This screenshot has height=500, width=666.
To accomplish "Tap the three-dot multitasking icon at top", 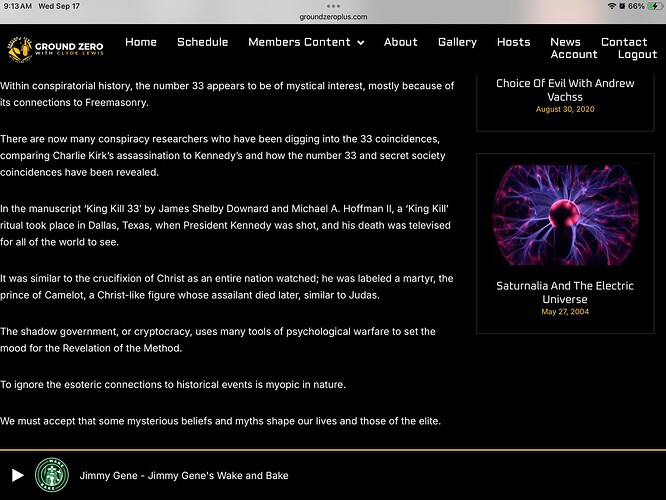I will [x=333, y=6].
